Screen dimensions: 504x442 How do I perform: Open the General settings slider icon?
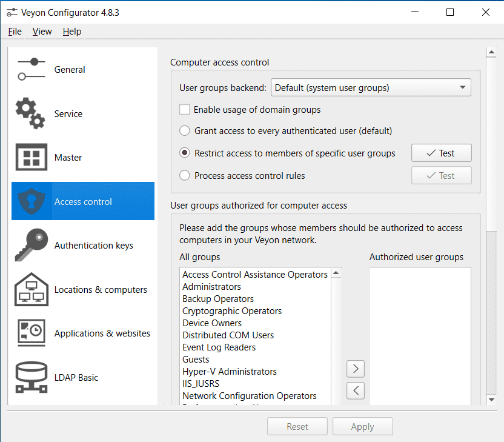pos(31,69)
